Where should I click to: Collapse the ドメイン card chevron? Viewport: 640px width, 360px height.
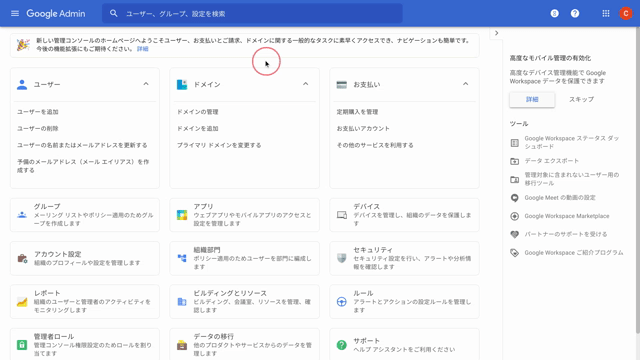tap(305, 84)
